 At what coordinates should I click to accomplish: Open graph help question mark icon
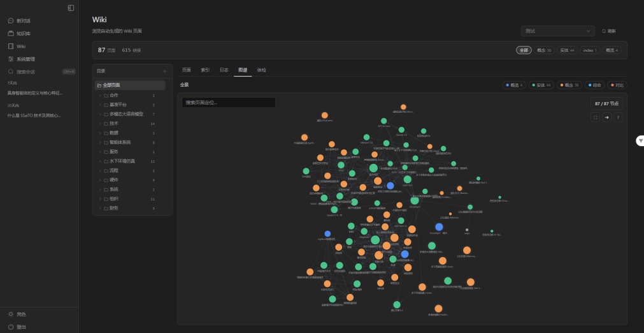pyautogui.click(x=618, y=117)
